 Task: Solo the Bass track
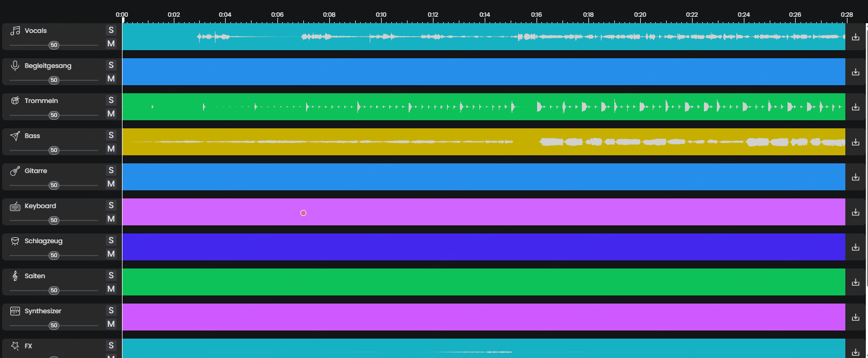(111, 135)
